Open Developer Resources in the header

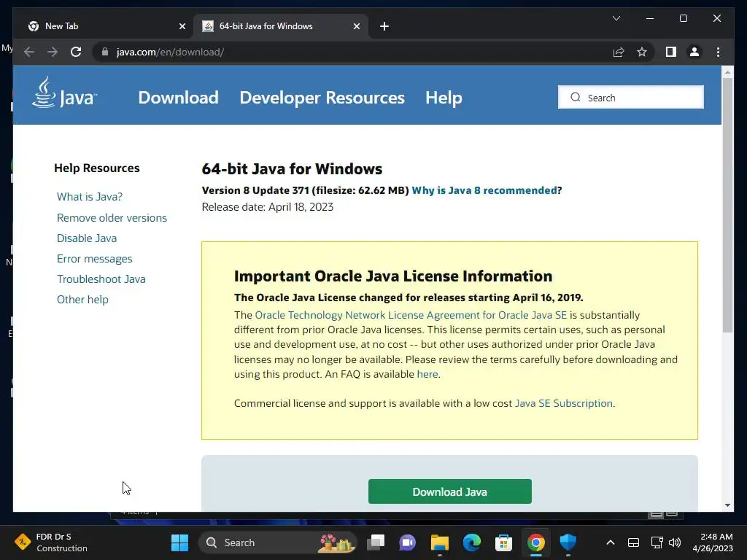click(322, 98)
